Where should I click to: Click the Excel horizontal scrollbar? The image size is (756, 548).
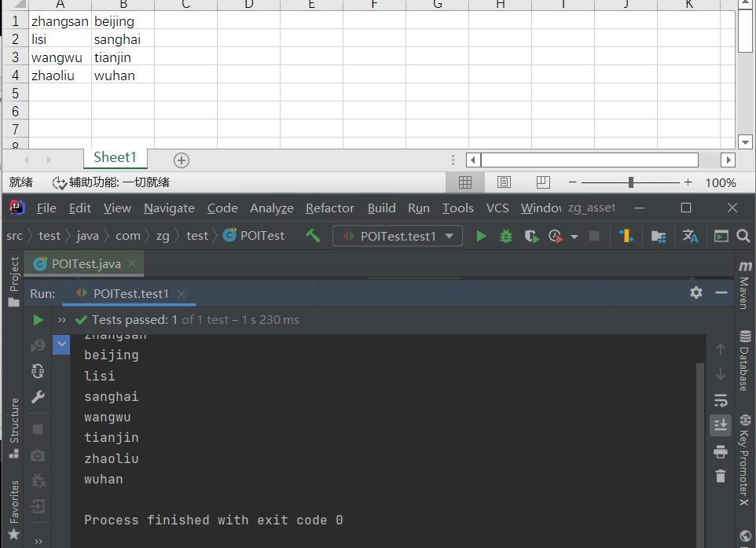589,160
